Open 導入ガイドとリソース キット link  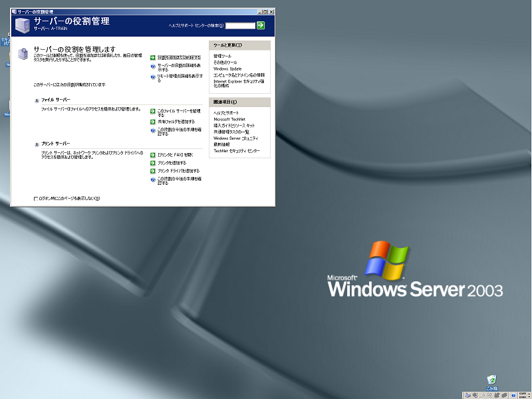234,126
